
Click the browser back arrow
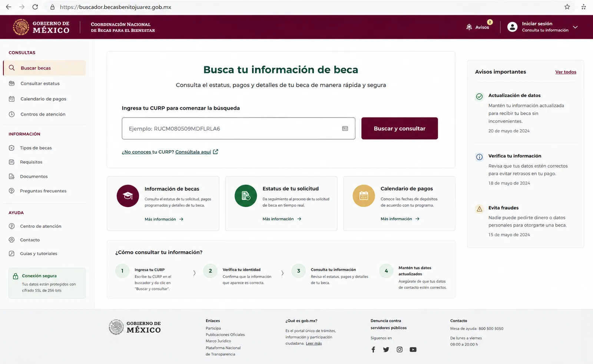pos(9,7)
